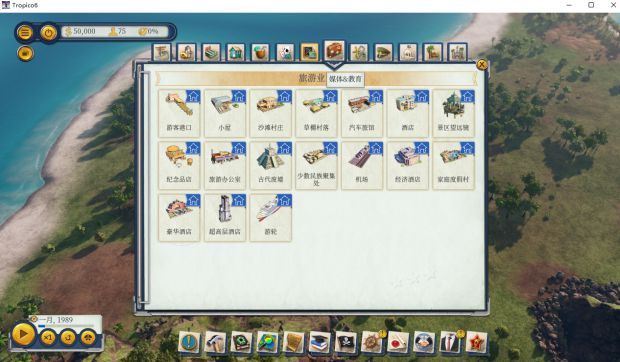620x362 pixels.
Task: Click the treasury money display showing 50,000
Action: pyautogui.click(x=80, y=31)
